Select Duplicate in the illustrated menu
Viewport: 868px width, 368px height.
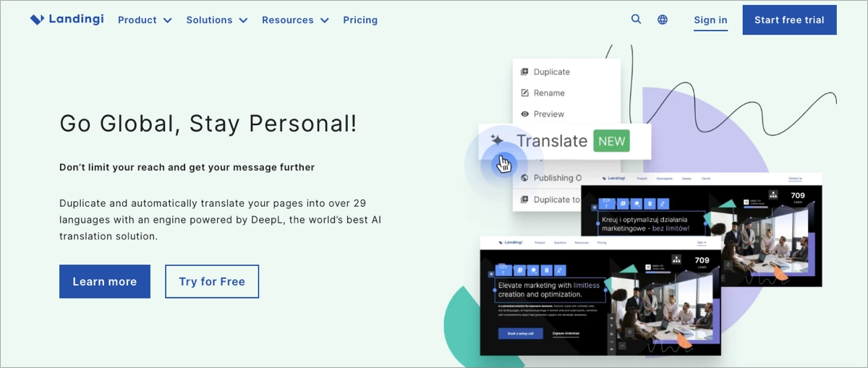click(552, 72)
